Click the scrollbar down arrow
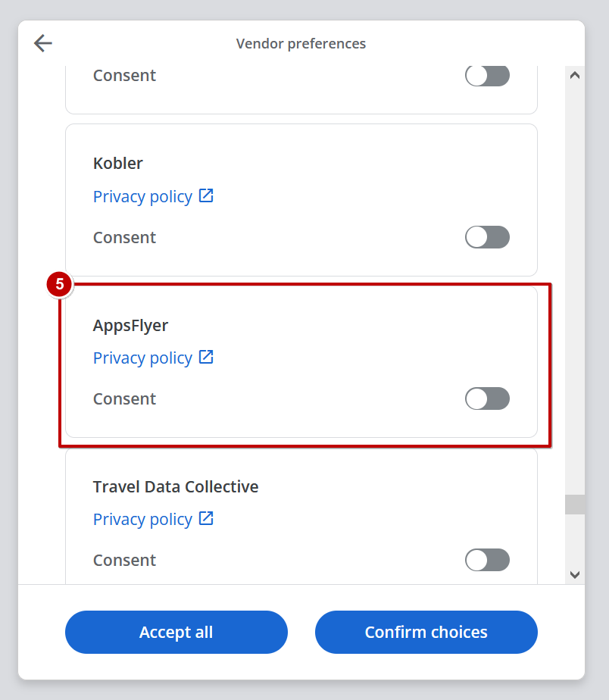Viewport: 609px width, 700px height. pyautogui.click(x=575, y=575)
